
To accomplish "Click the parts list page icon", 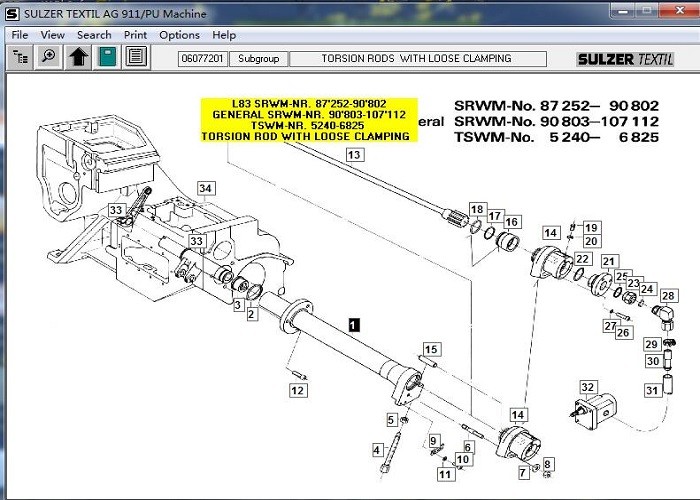I will point(136,57).
